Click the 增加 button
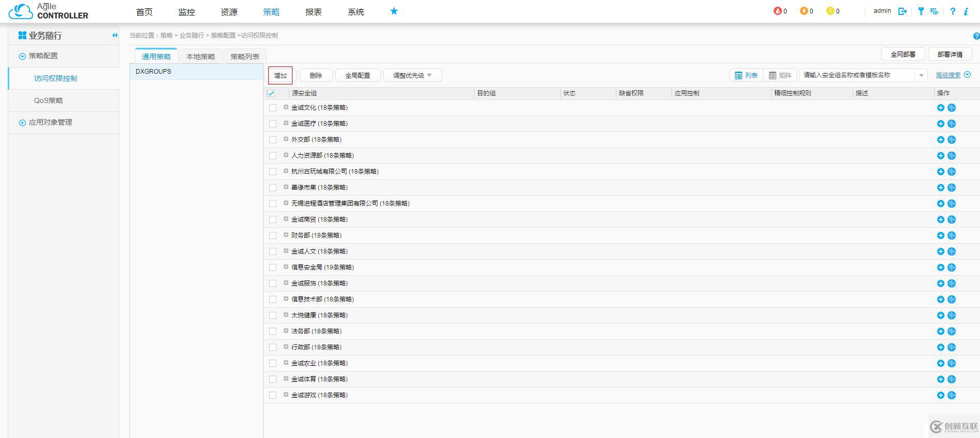980x438 pixels. pyautogui.click(x=280, y=75)
